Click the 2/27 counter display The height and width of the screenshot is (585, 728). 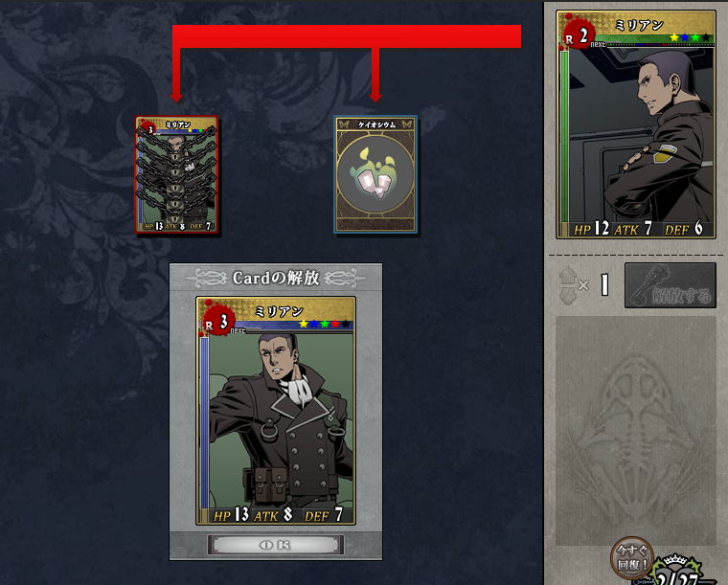coord(678,579)
